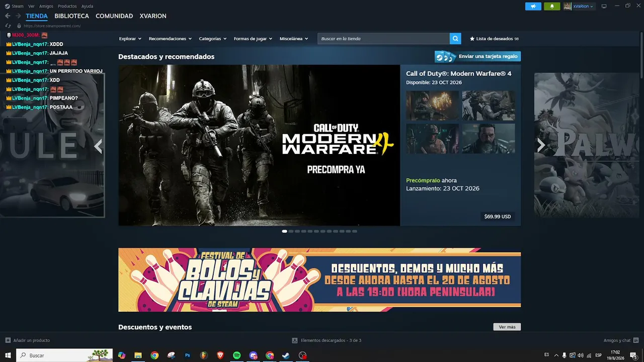Click the $69.99 USD price tag
Screen dimensions: 644x362
tap(498, 217)
